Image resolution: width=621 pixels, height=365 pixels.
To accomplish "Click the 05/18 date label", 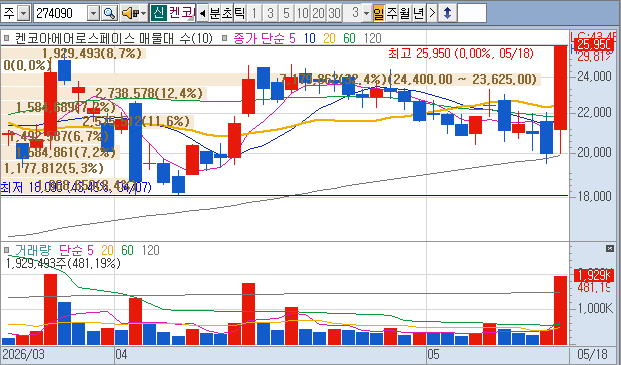I will coord(592,354).
